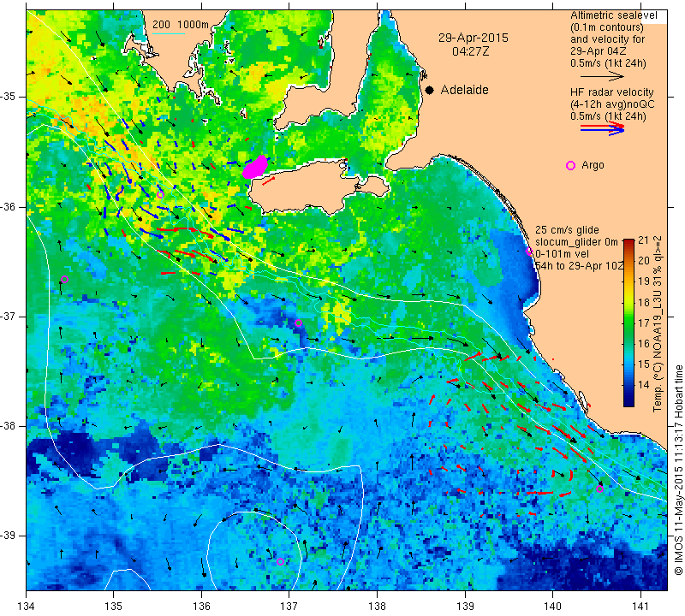
Task: Click latitude axis label '-37'
Action: tap(8, 316)
